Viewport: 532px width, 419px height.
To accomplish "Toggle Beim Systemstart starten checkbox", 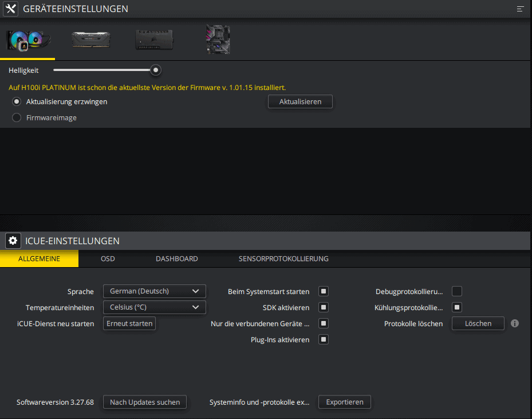I will click(x=324, y=291).
